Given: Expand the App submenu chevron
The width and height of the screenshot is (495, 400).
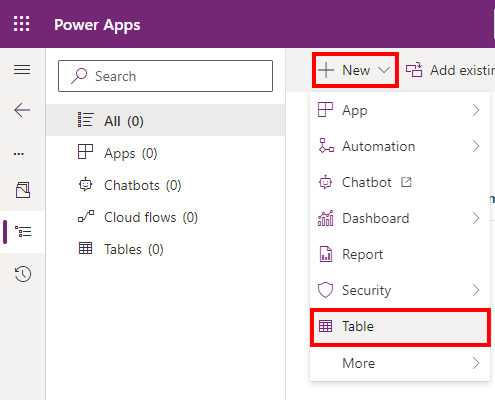Looking at the screenshot, I should coord(476,110).
